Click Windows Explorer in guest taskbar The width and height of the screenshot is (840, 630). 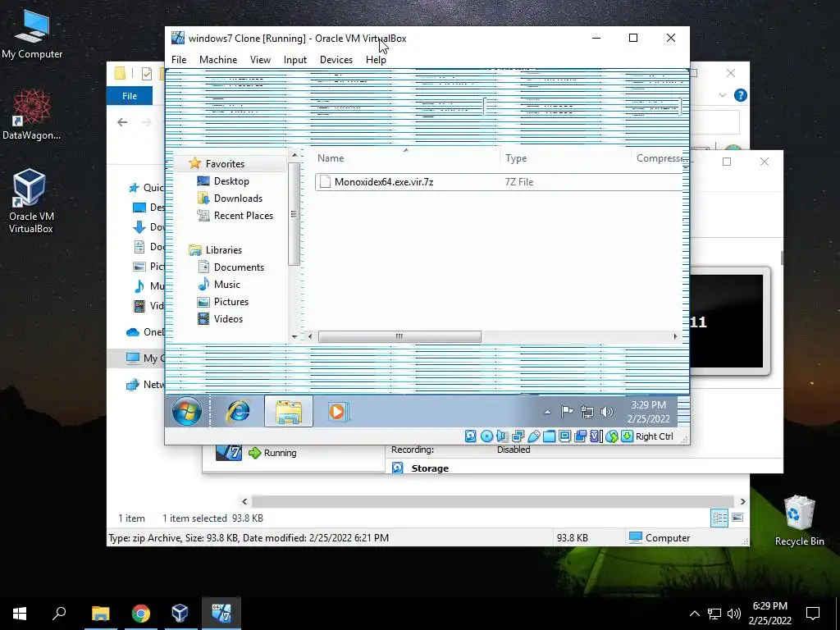pyautogui.click(x=288, y=412)
